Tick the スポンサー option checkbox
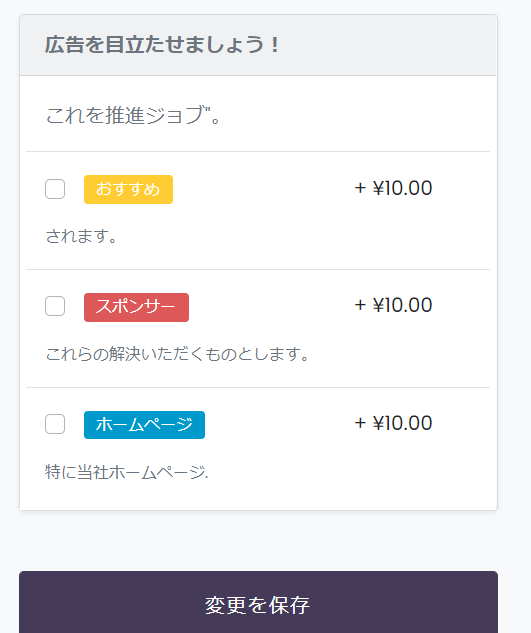Image resolution: width=531 pixels, height=633 pixels. [x=55, y=306]
